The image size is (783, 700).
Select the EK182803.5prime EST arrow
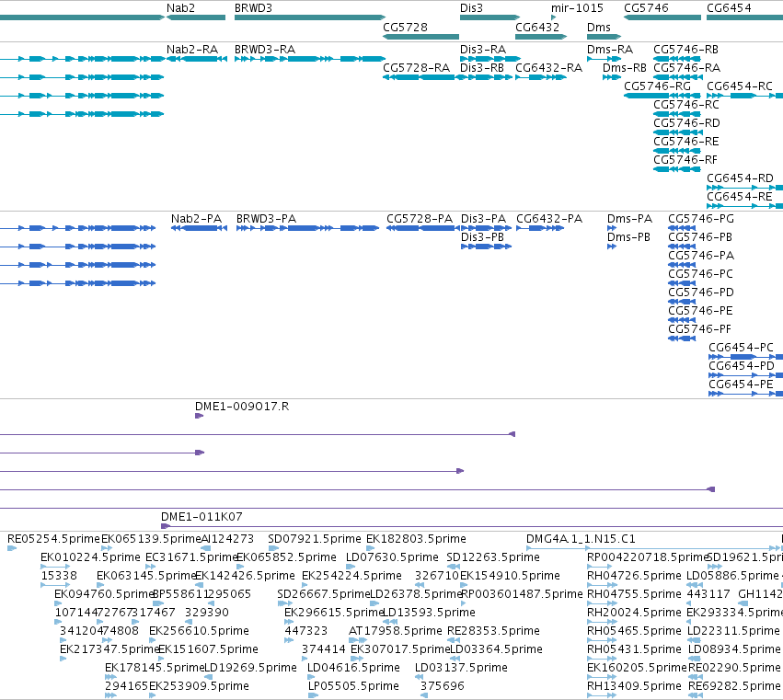(371, 548)
